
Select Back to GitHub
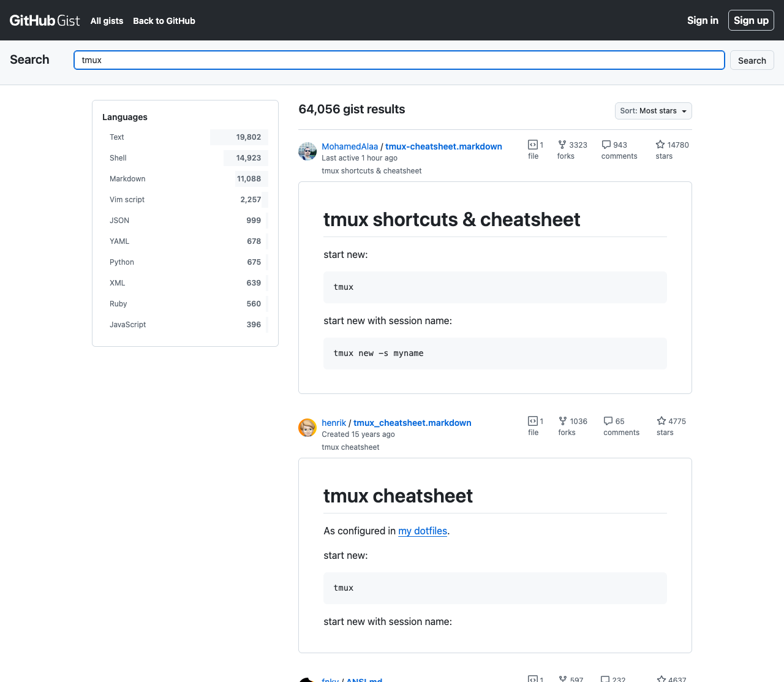pos(164,21)
